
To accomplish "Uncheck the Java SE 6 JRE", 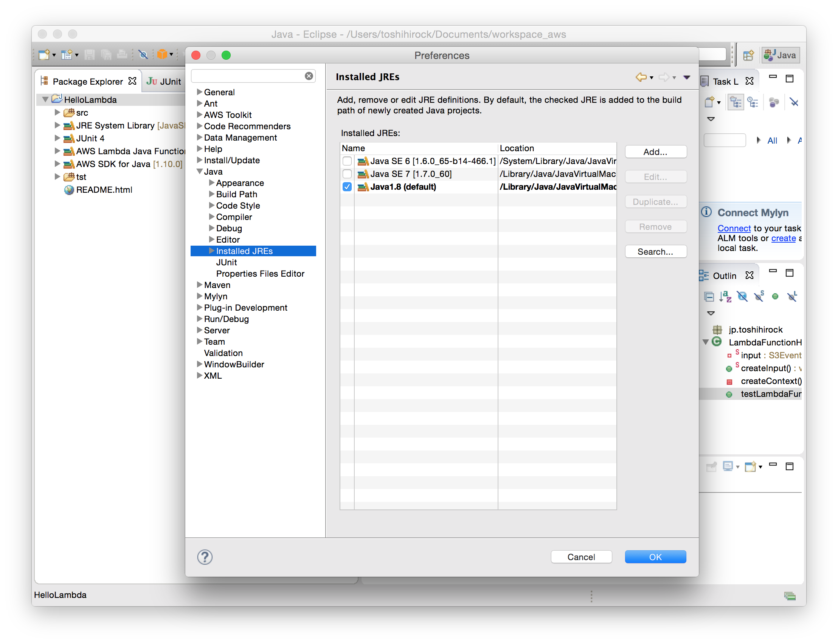I will click(x=347, y=161).
